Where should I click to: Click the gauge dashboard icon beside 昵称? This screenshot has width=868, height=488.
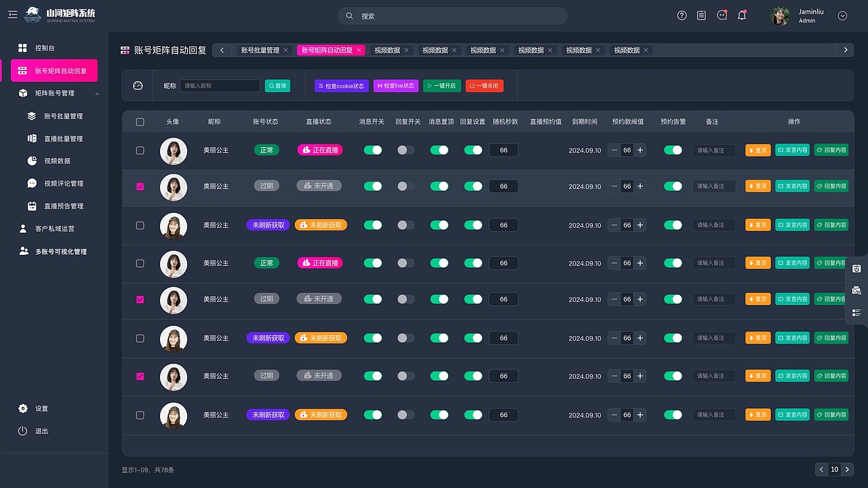point(138,85)
